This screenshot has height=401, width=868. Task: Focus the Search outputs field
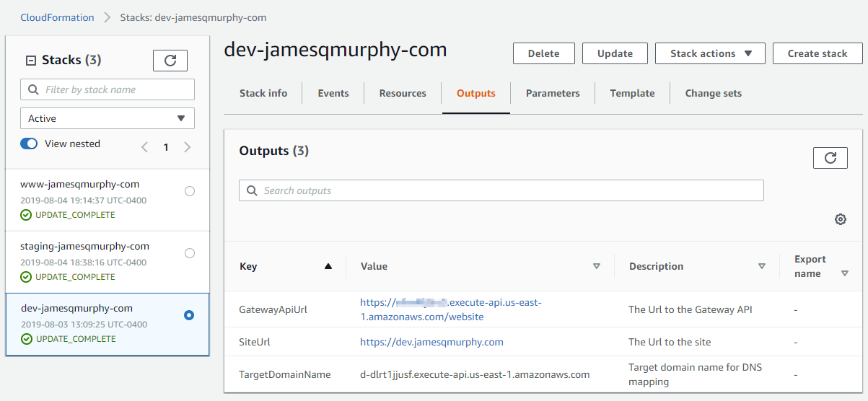(x=501, y=190)
